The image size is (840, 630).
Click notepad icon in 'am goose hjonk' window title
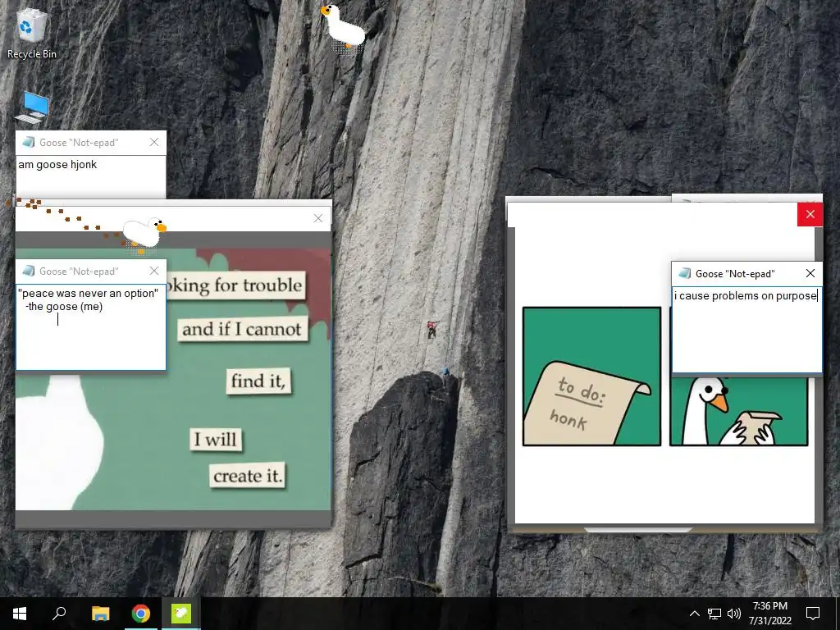point(29,142)
